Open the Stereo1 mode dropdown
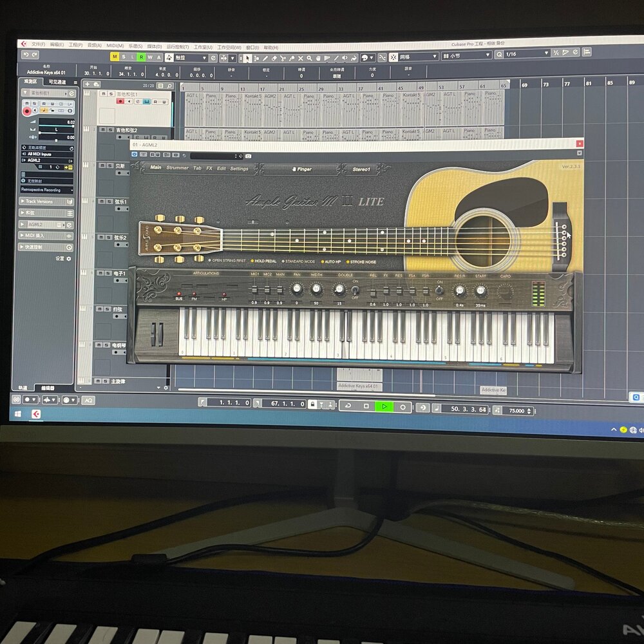644x644 pixels. pos(362,169)
